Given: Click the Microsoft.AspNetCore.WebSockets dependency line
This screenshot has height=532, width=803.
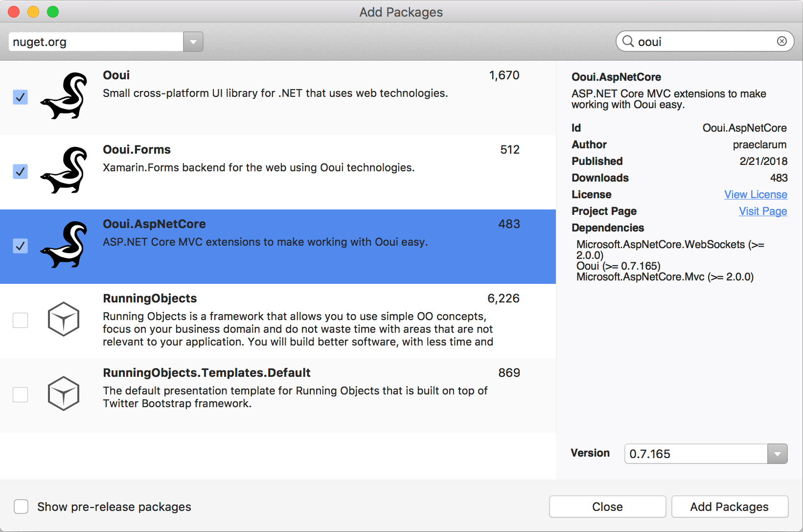Looking at the screenshot, I should coord(670,250).
